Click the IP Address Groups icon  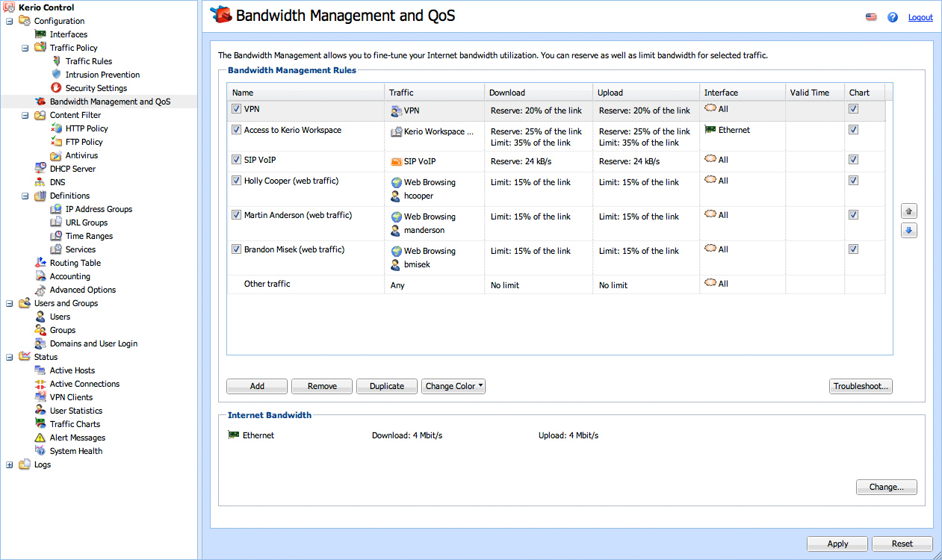coord(57,209)
